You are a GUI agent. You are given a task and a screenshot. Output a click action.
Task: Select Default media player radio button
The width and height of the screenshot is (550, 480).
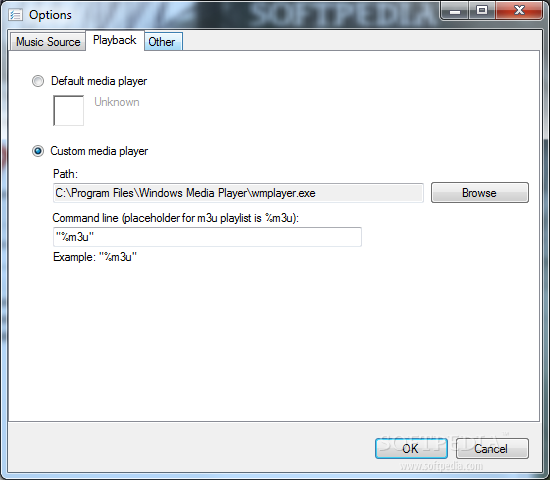pyautogui.click(x=38, y=81)
